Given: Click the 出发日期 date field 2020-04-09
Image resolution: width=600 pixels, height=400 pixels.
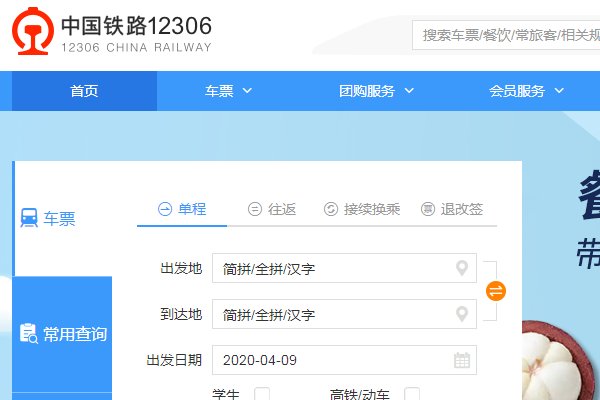Looking at the screenshot, I should 344,360.
